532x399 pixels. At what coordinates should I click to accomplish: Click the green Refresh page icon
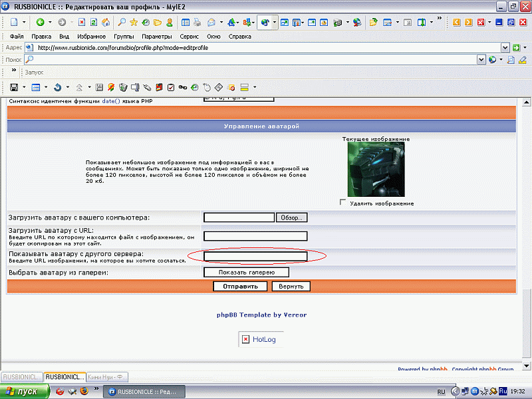[94, 23]
